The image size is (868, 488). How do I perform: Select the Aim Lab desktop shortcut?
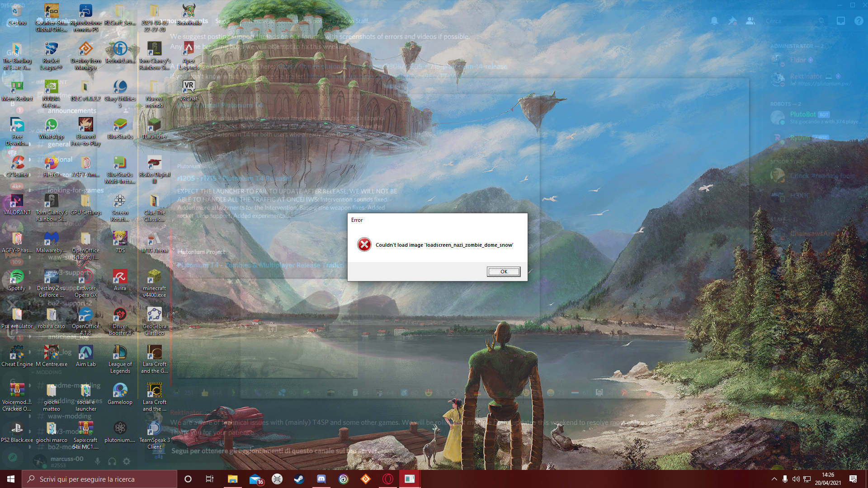click(85, 356)
